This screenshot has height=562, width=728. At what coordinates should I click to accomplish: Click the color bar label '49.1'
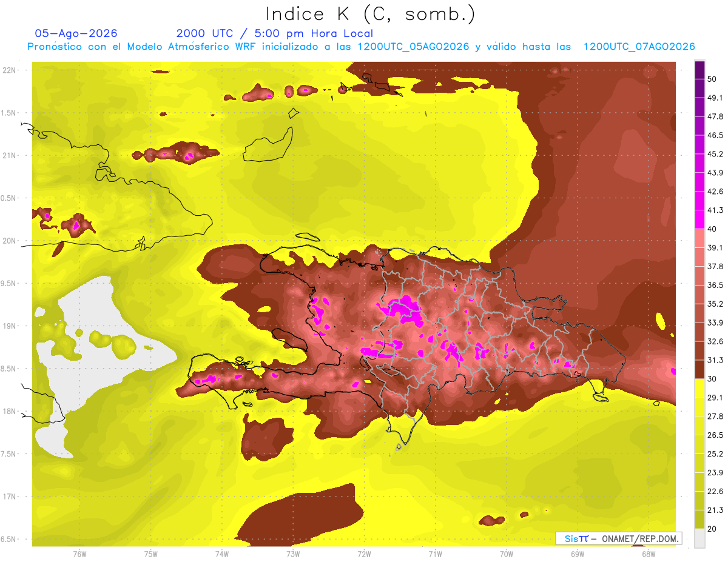click(715, 98)
